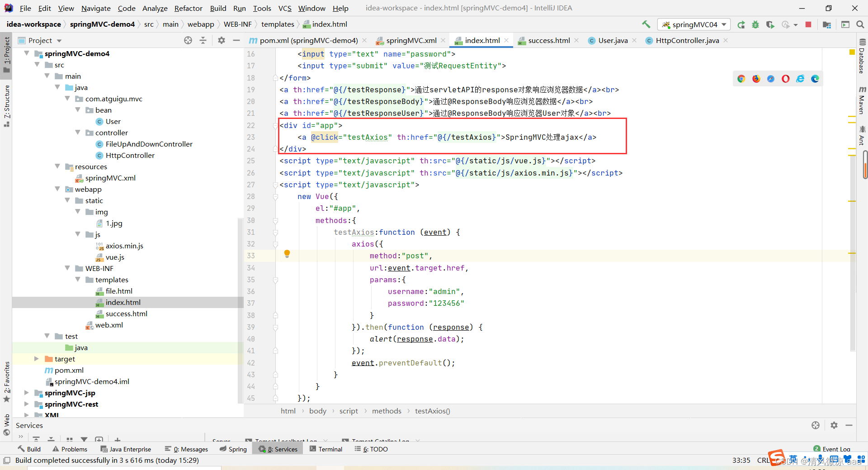Hide Services panel with minus icon

tap(849, 425)
